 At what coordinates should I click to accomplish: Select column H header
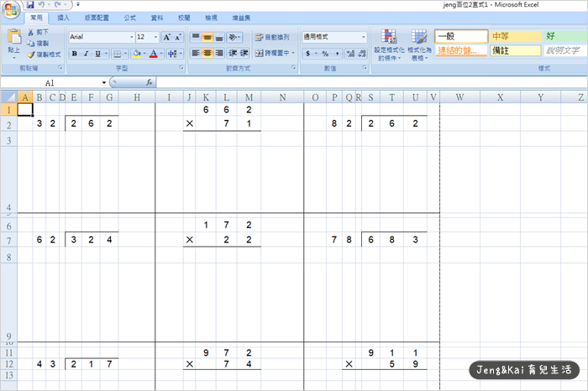(x=137, y=97)
